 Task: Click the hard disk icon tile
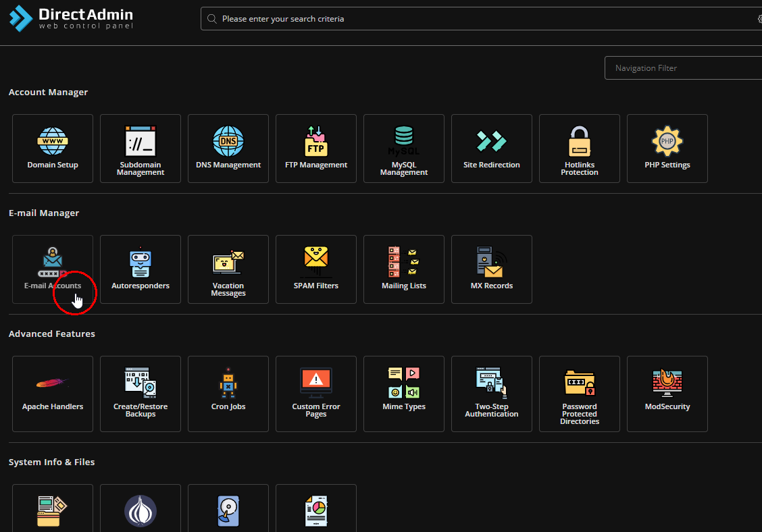[x=228, y=508]
